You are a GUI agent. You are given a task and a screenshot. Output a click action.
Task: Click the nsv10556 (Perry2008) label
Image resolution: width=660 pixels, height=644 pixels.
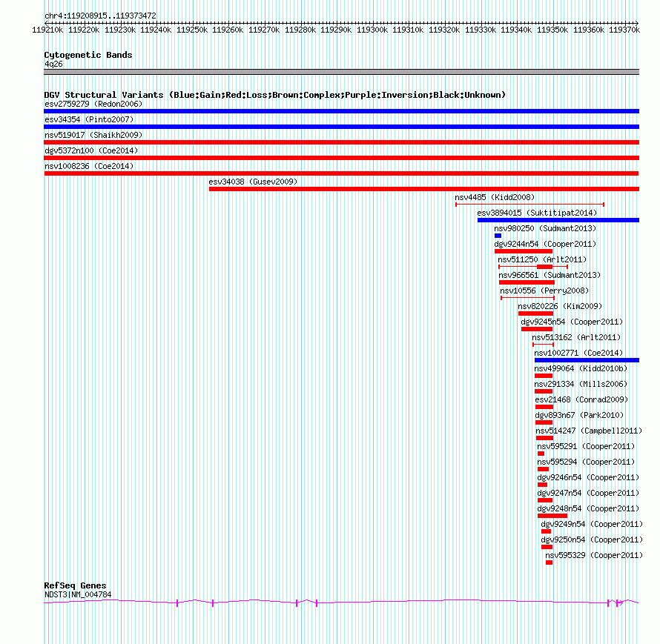(544, 291)
